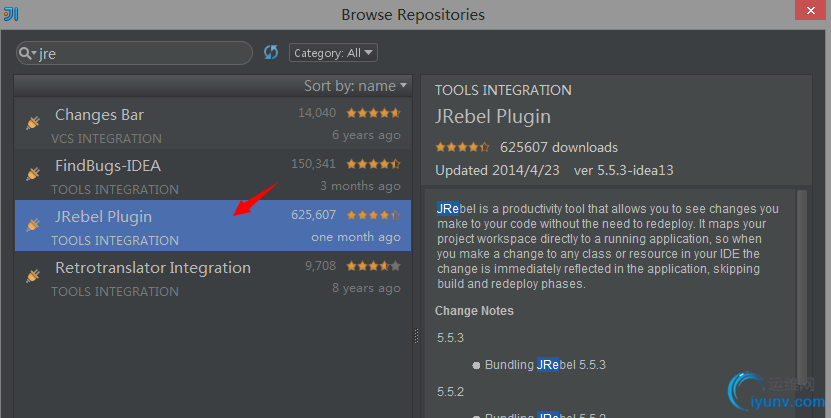This screenshot has height=418, width=831.
Task: Click the 9,708 downloads count
Action: pyautogui.click(x=321, y=265)
